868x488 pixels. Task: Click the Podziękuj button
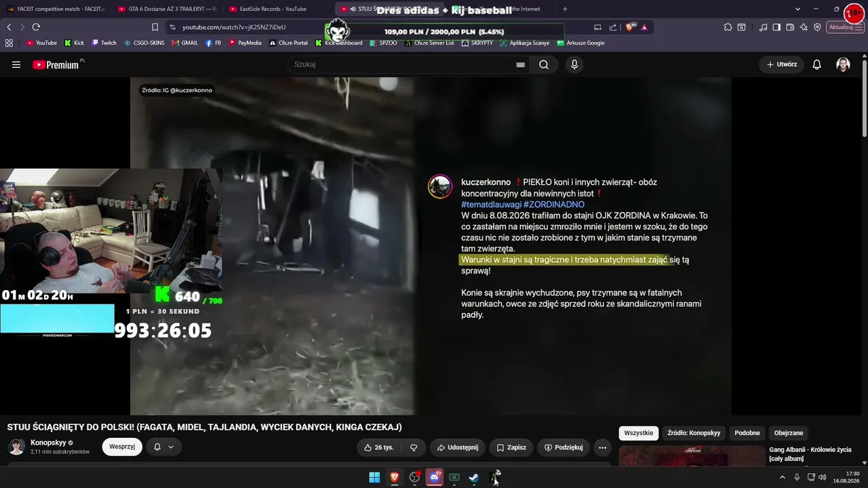click(x=564, y=447)
